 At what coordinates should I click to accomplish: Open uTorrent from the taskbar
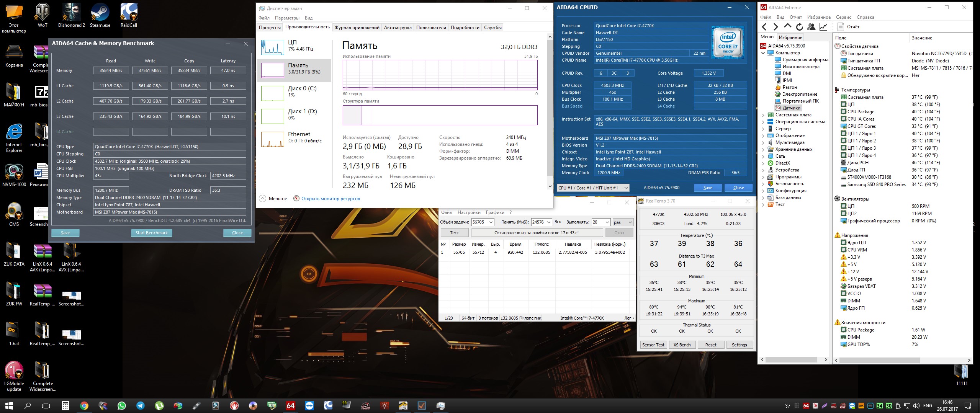tap(159, 405)
